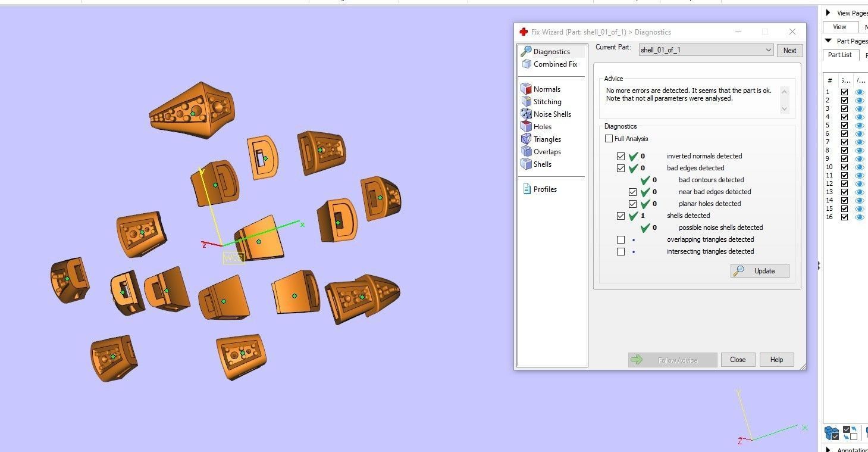Uncheck part 1 in Part List

click(844, 92)
